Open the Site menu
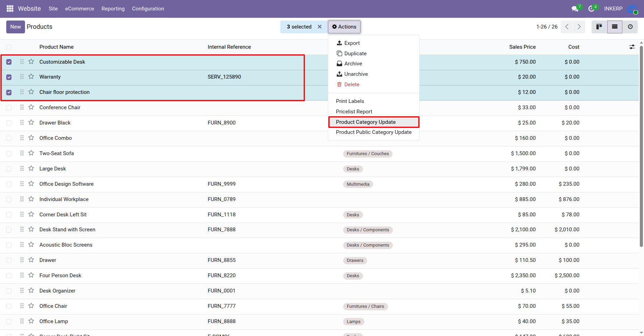Image resolution: width=644 pixels, height=336 pixels. click(53, 9)
